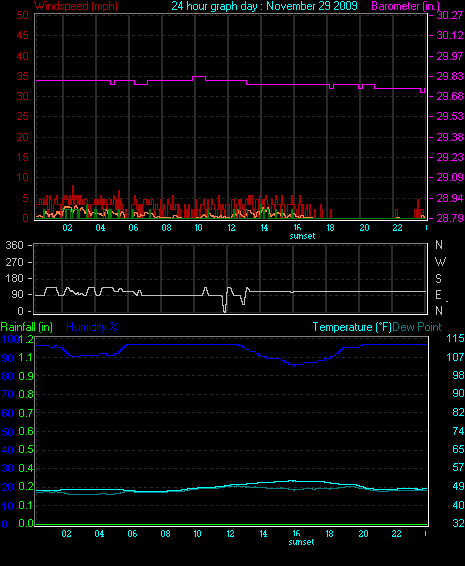The height and width of the screenshot is (566, 465).
Task: Click the E compass label
Action: tap(438, 295)
